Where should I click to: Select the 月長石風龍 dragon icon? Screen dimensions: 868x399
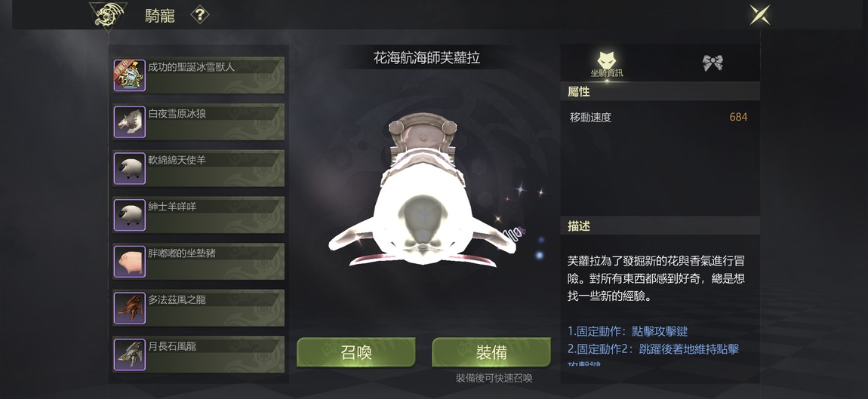130,354
